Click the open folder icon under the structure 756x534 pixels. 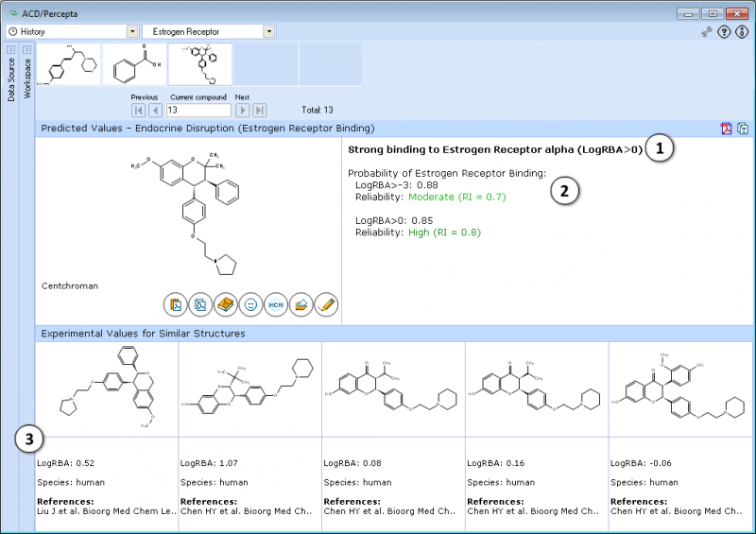coord(301,304)
